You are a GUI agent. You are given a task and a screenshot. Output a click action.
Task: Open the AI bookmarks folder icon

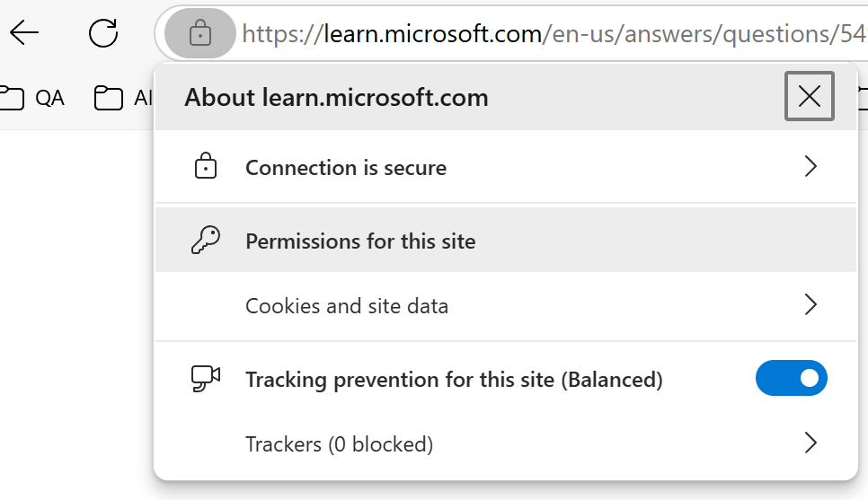point(109,98)
